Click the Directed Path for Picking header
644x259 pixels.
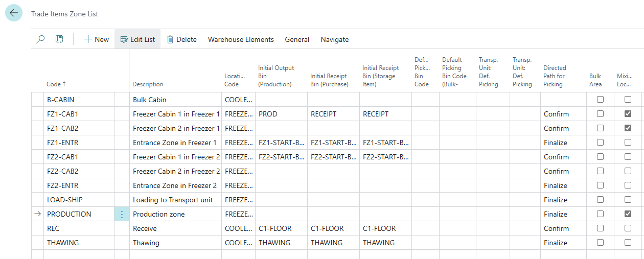(x=555, y=76)
